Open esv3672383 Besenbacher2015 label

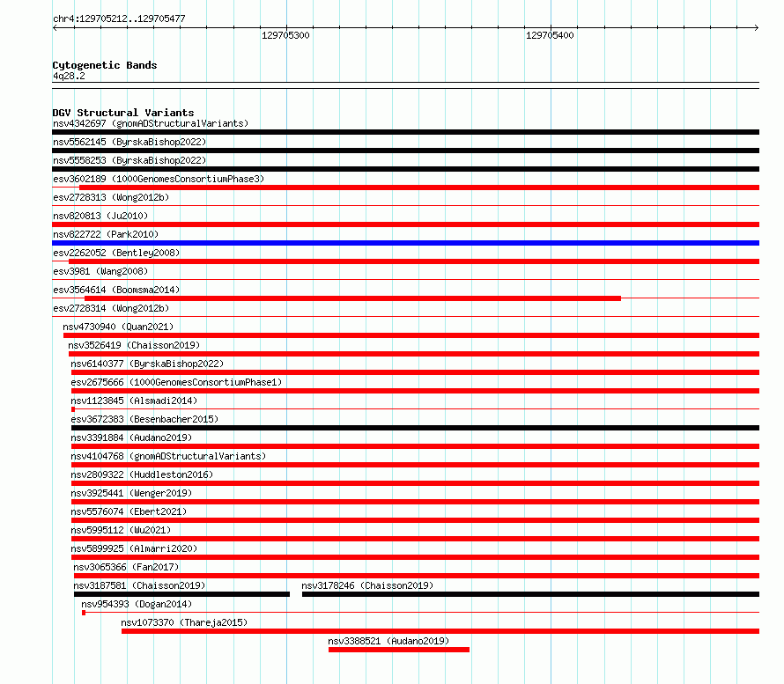click(x=144, y=419)
